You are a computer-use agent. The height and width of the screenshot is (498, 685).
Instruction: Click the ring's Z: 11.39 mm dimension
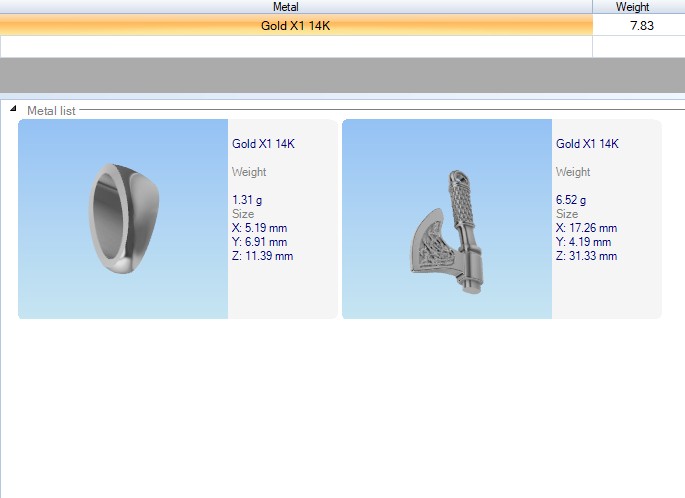pos(262,256)
